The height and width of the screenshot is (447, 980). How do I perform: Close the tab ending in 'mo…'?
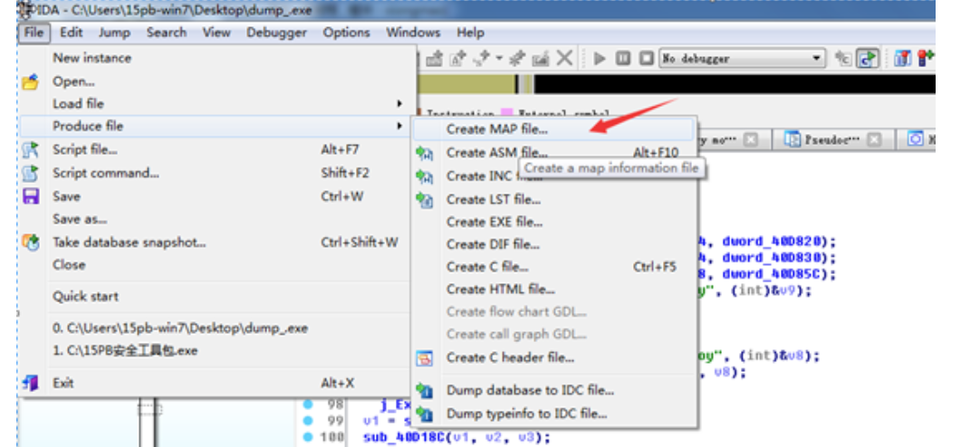pyautogui.click(x=751, y=140)
